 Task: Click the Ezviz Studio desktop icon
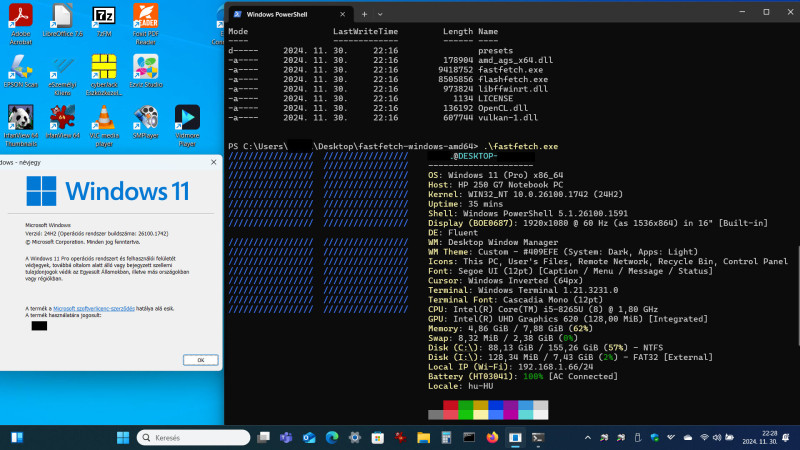(x=145, y=71)
